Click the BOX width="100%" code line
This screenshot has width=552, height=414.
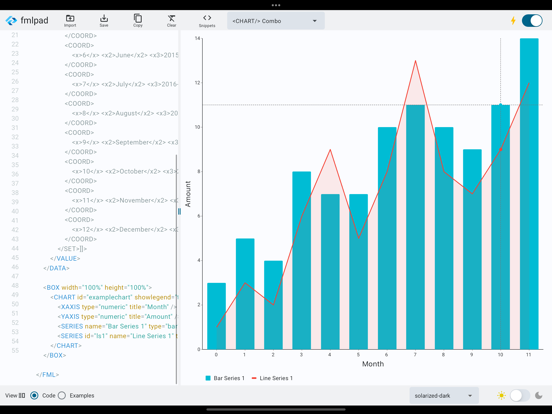(x=98, y=288)
